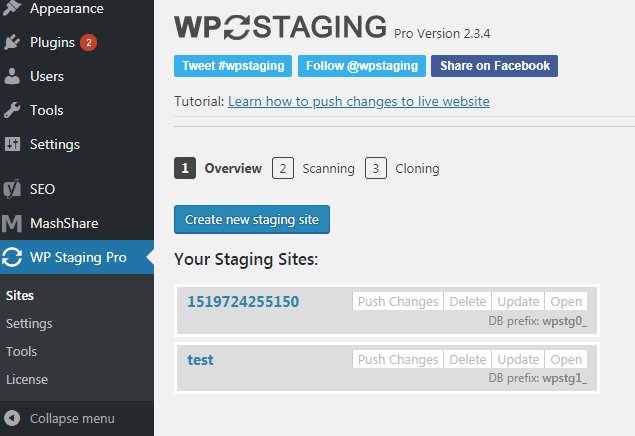635x436 pixels.
Task: Collapse the admin menu arrow icon
Action: [12, 418]
